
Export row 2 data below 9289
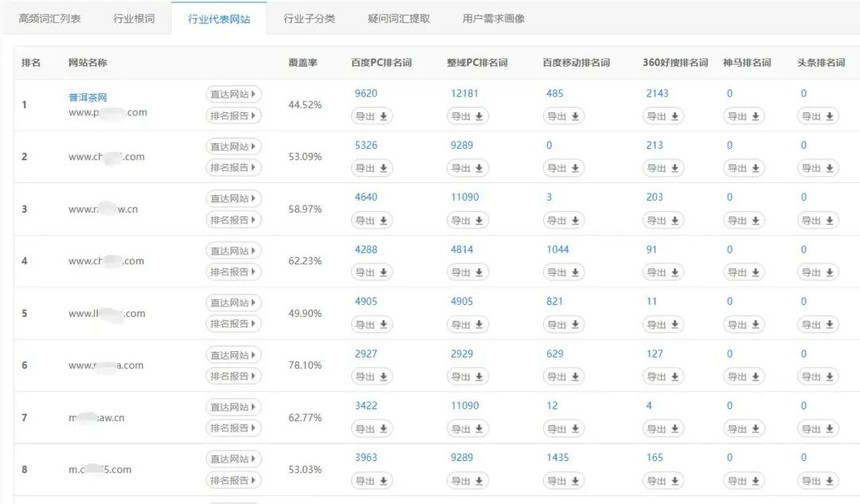[x=467, y=168]
